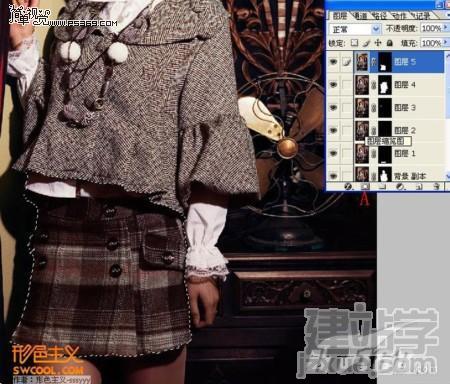Lock transparent pixels icon
This screenshot has width=450, height=384.
pyautogui.click(x=355, y=43)
